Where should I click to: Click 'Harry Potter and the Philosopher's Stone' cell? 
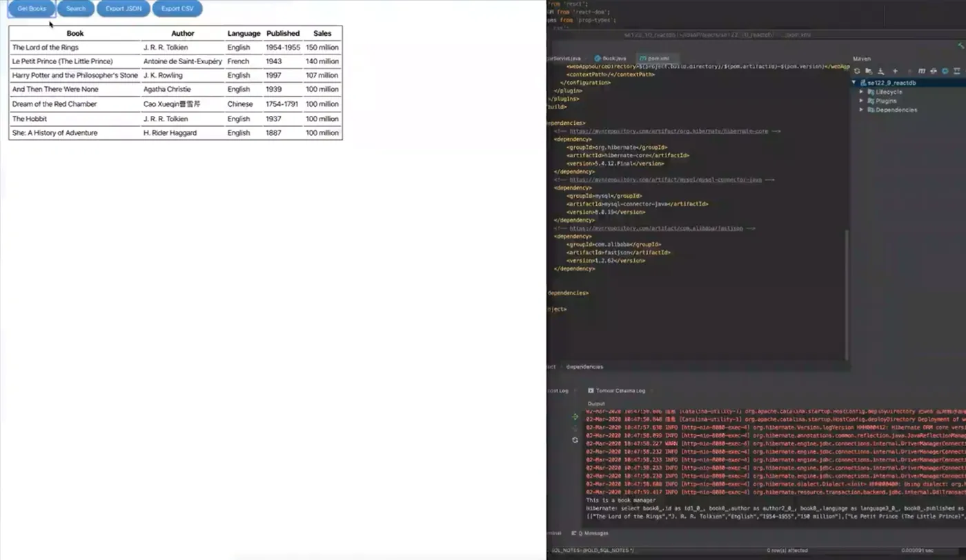click(x=75, y=75)
